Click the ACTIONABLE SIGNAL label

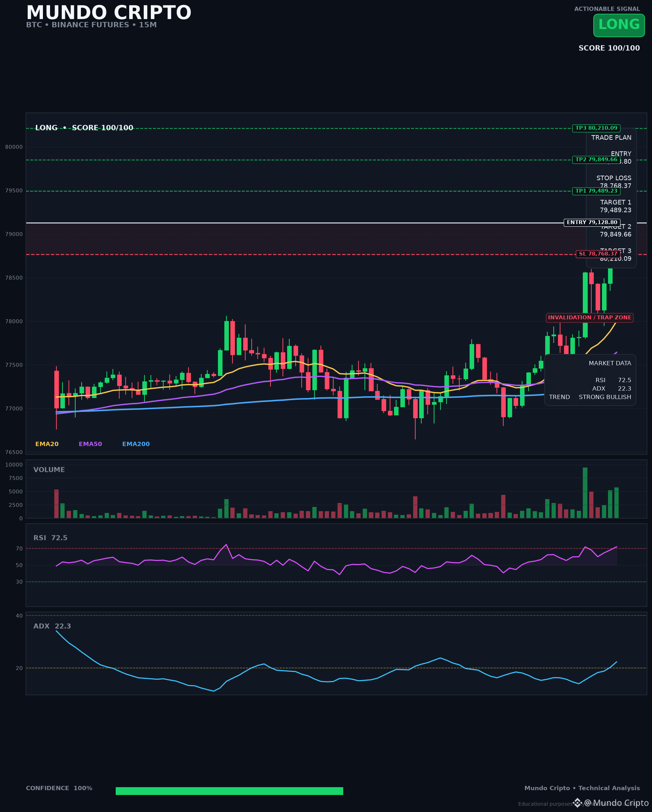click(x=607, y=9)
